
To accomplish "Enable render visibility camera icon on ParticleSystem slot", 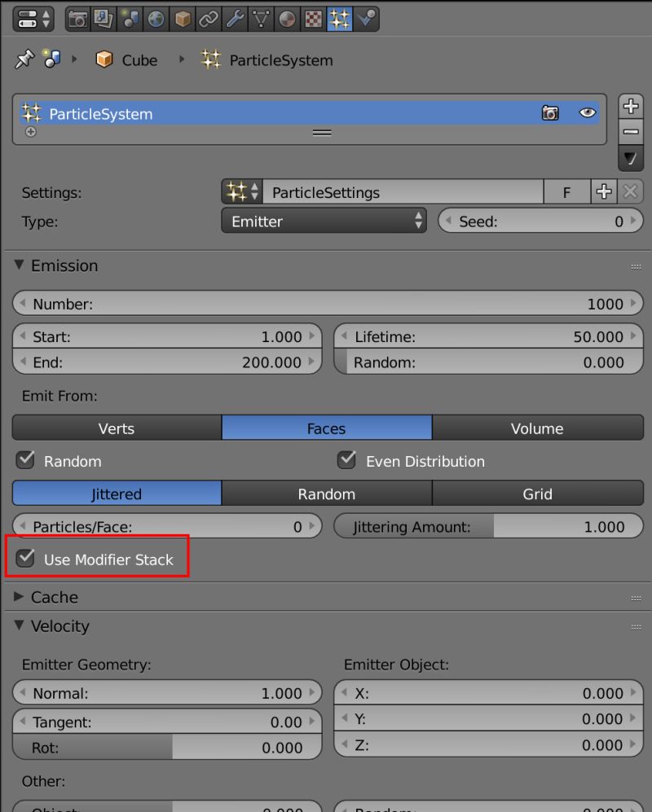I will click(550, 113).
